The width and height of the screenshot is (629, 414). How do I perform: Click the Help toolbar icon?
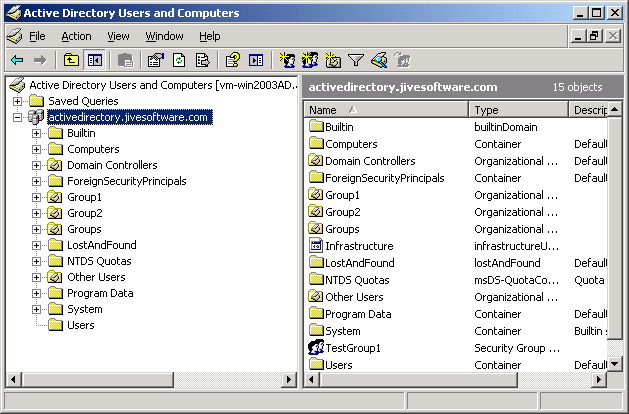[x=233, y=60]
